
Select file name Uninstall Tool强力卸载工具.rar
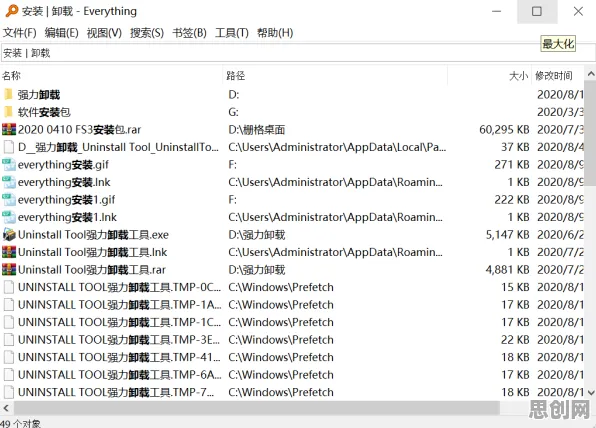coord(92,269)
